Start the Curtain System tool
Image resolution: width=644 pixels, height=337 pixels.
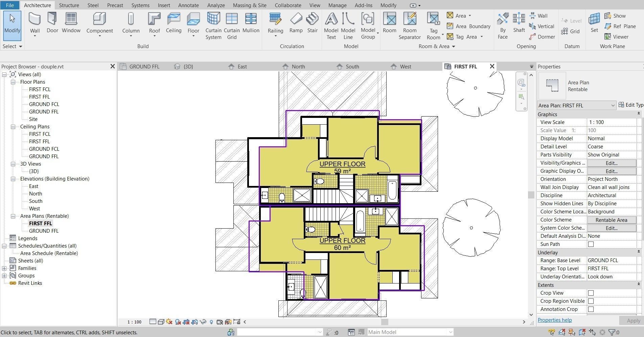213,26
